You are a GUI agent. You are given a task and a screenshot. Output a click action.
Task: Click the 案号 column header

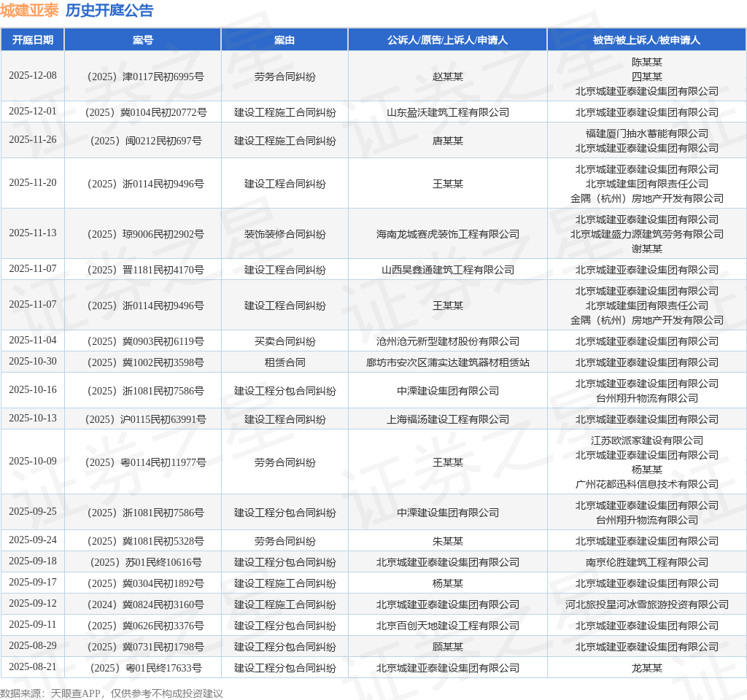click(x=142, y=40)
